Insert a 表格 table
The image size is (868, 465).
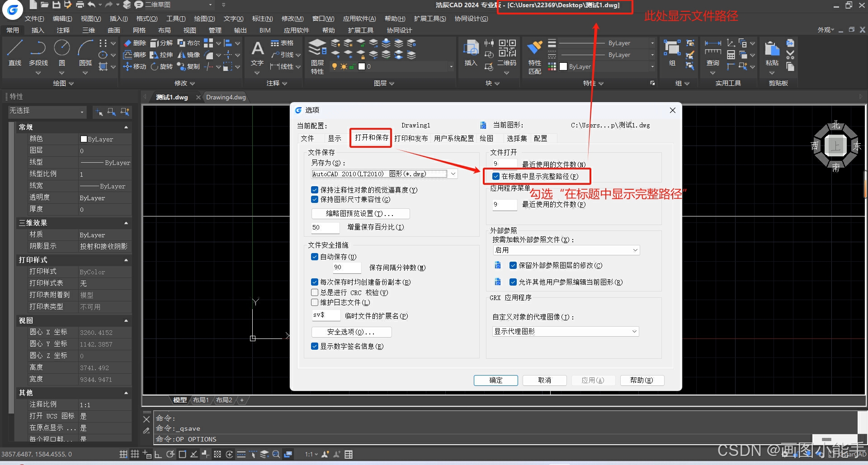click(x=282, y=43)
